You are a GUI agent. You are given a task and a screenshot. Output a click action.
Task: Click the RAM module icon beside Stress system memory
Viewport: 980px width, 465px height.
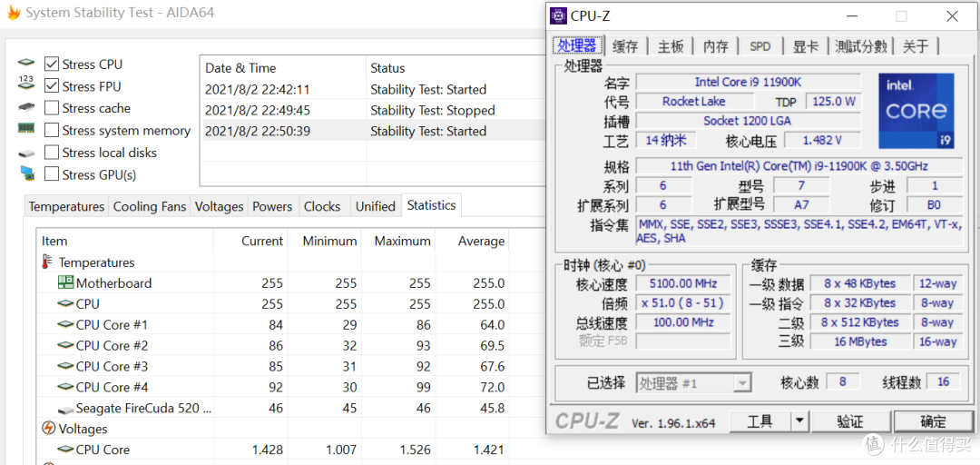coord(26,128)
